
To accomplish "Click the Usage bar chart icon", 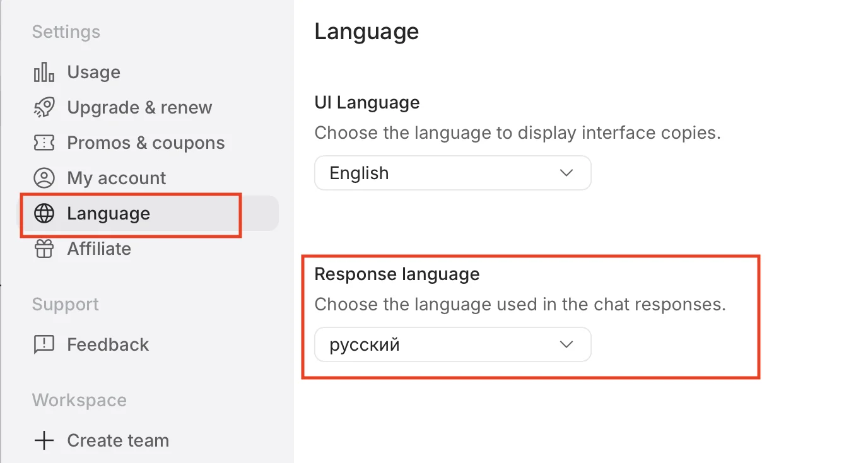I will pos(44,73).
